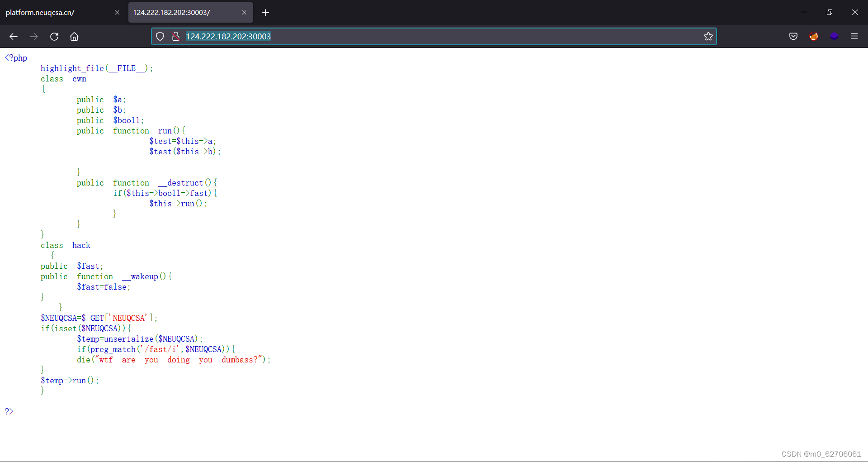This screenshot has height=462, width=868.
Task: Click the "public $booll;" line
Action: pyautogui.click(x=110, y=120)
